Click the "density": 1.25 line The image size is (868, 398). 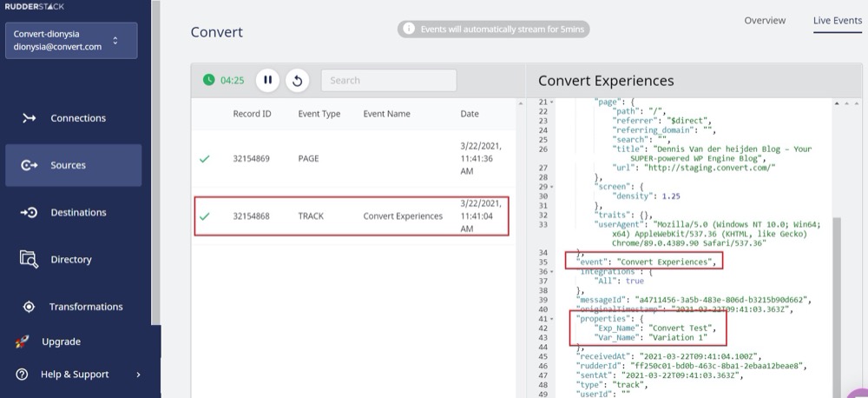(x=646, y=196)
